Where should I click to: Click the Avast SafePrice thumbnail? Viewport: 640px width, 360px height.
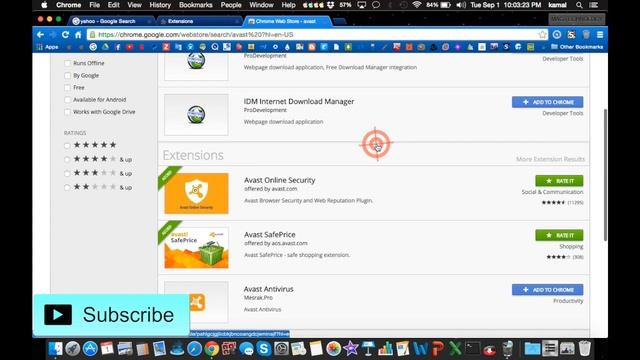196,248
